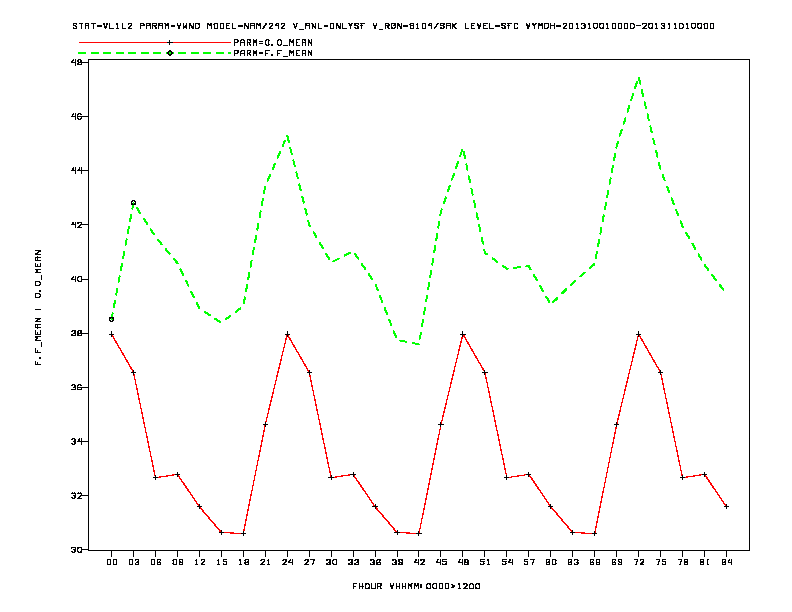The image size is (792, 612).
Task: Click x-axis tick label 15
Action: click(x=221, y=562)
